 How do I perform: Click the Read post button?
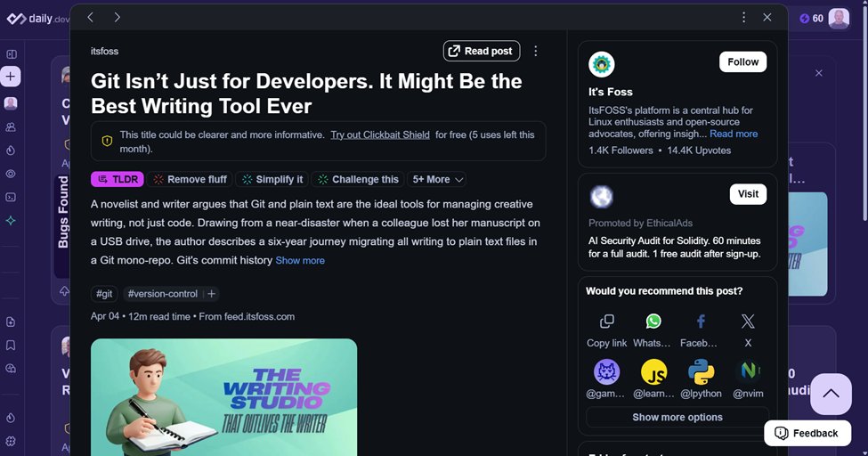[x=481, y=51]
